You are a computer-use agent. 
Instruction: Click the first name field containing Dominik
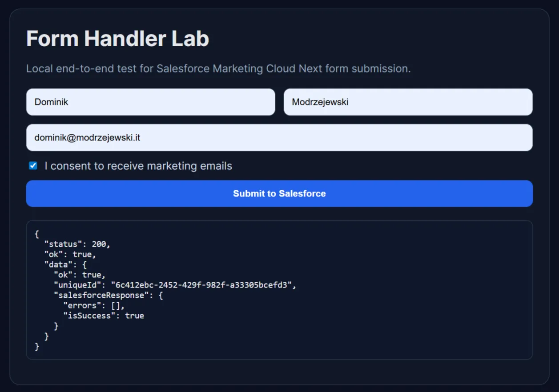150,102
